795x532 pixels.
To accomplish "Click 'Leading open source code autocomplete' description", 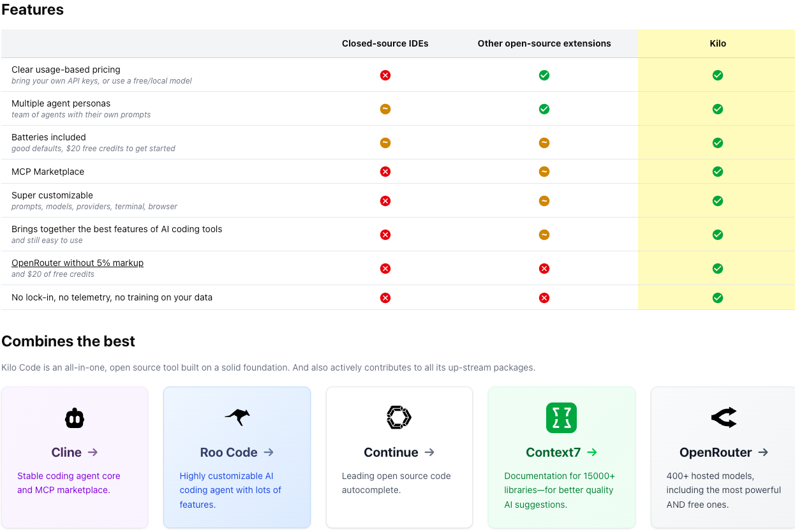I will tap(396, 483).
